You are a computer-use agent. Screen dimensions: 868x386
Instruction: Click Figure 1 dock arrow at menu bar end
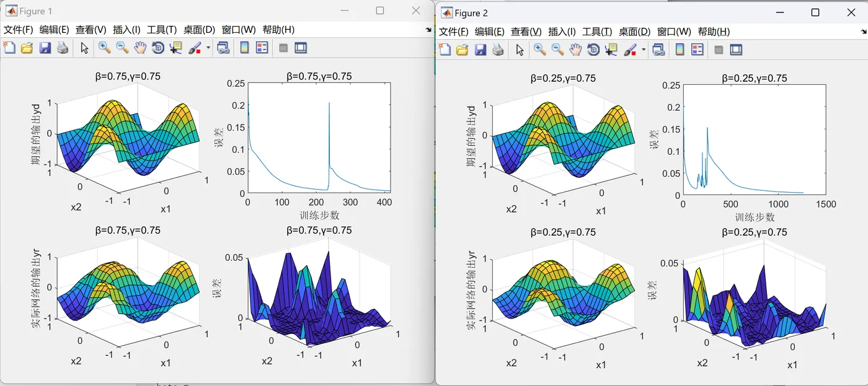click(428, 30)
